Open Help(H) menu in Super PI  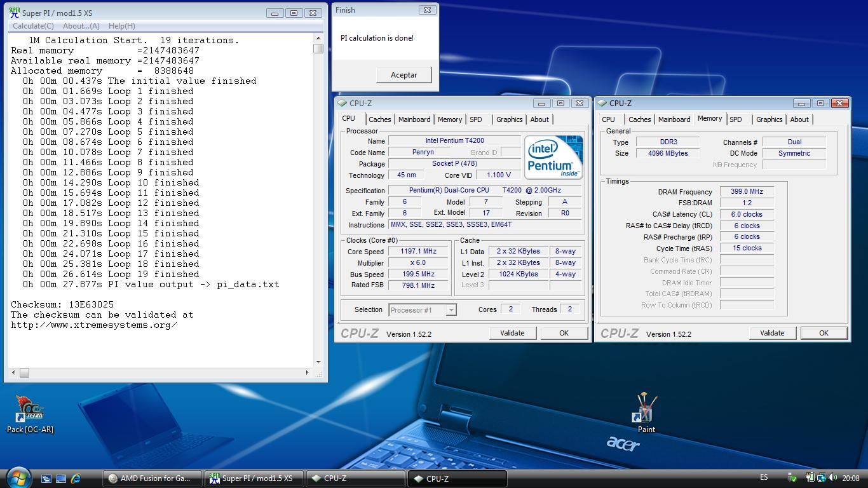tap(122, 26)
